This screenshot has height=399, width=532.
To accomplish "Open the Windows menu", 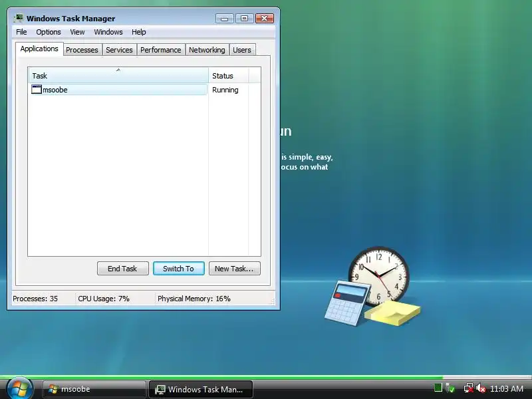I will coord(108,32).
